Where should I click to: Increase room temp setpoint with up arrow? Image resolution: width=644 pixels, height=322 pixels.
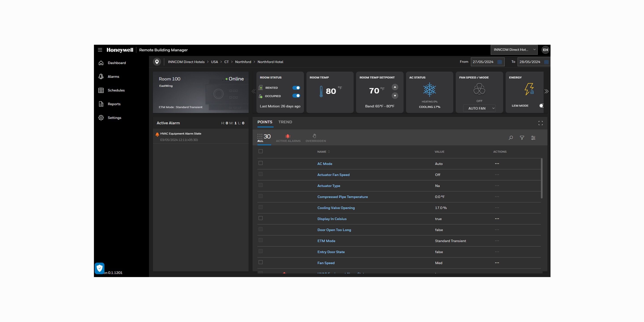point(395,87)
